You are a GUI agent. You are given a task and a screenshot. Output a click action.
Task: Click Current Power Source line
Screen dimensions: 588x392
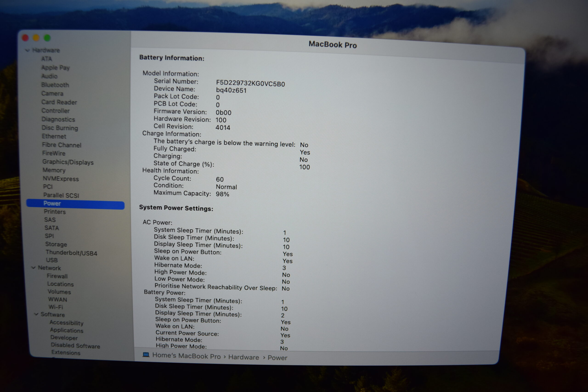pos(187,333)
